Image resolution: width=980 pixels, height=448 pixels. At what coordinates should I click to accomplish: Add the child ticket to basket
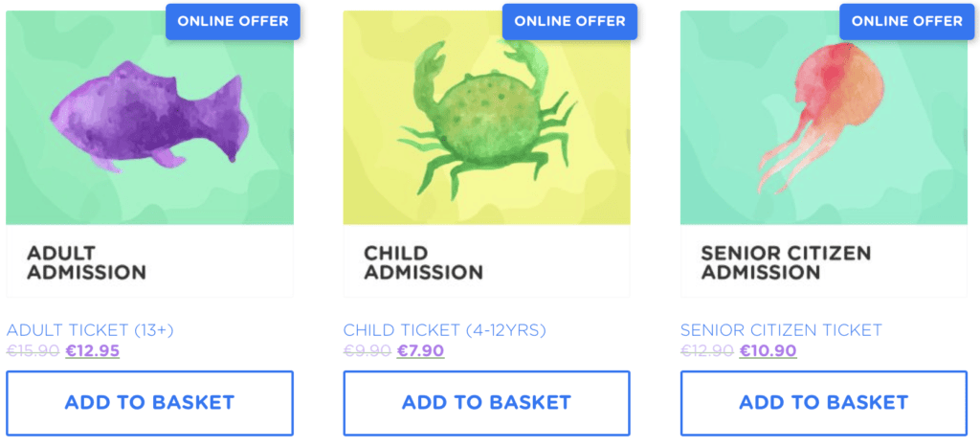486,402
